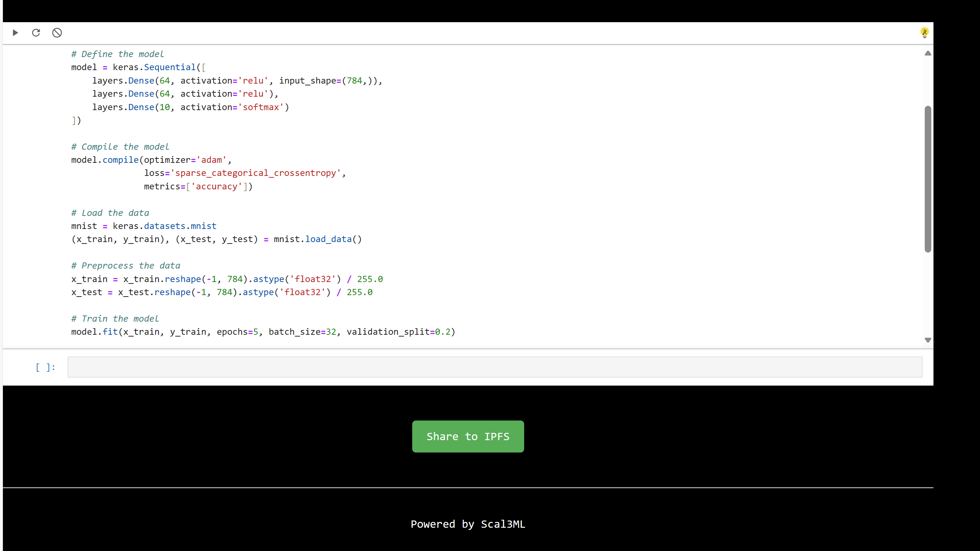
Task: Click the Dense softmax layer line
Action: [x=190, y=107]
